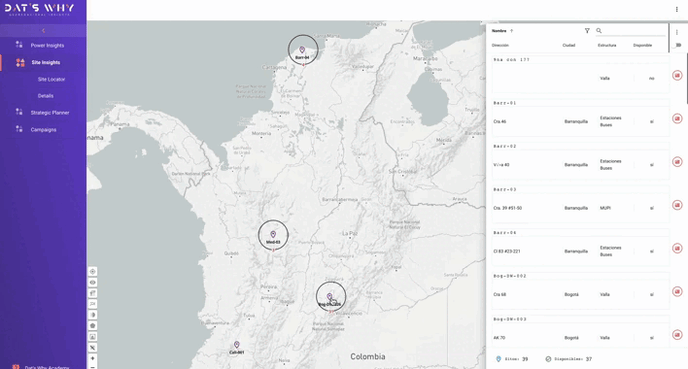The image size is (688, 369).
Task: Go to Campaigns section
Action: 43,130
